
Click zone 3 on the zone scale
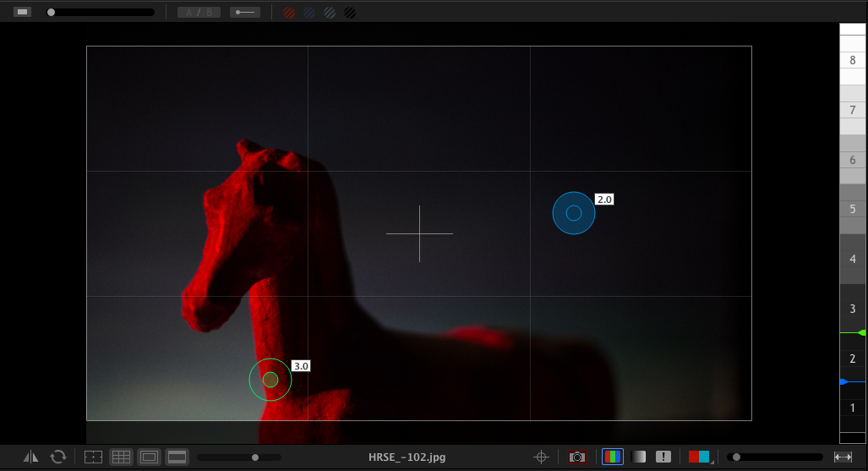853,309
